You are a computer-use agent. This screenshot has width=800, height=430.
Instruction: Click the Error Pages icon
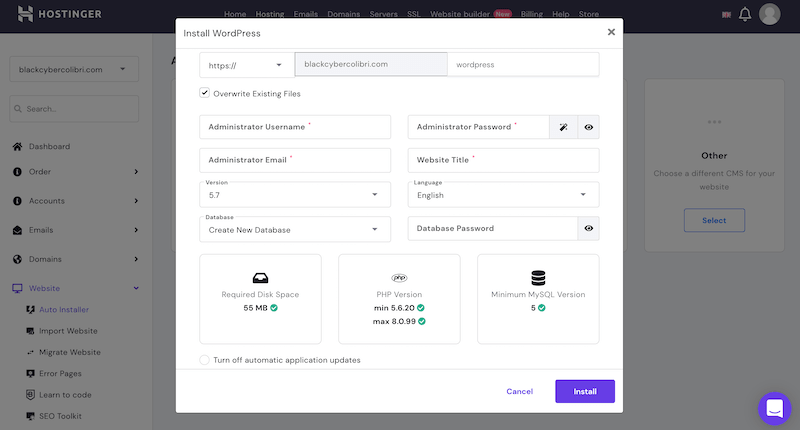[30, 373]
